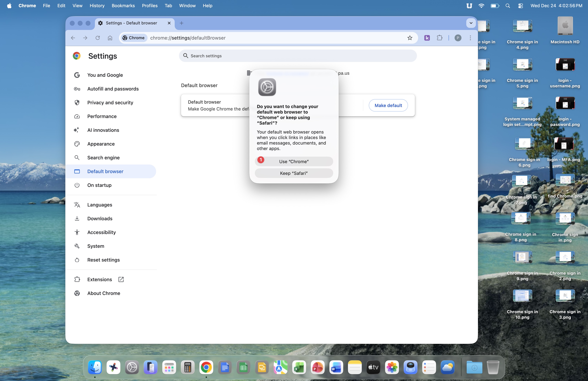Open the Bookmarks menu
The height and width of the screenshot is (381, 588).
(123, 6)
